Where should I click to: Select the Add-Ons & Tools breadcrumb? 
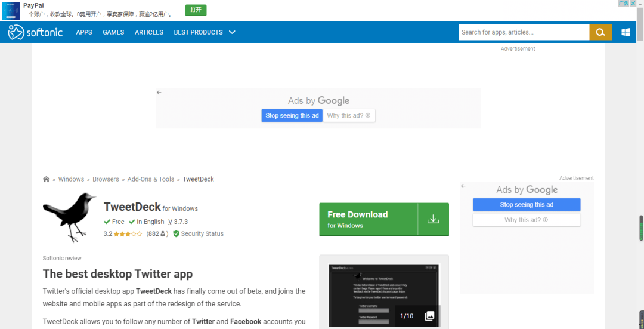[x=151, y=179]
